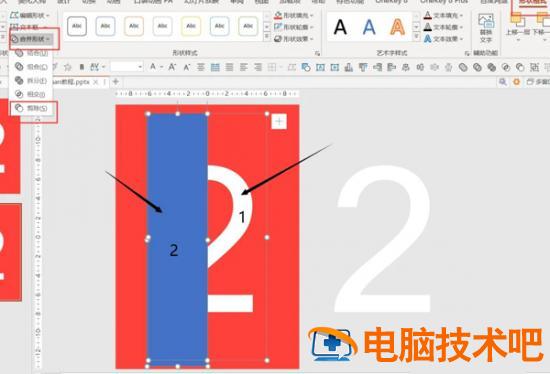Click the magnifier search icon
Image resolution: width=550 pixels, height=374 pixels.
click(x=503, y=82)
